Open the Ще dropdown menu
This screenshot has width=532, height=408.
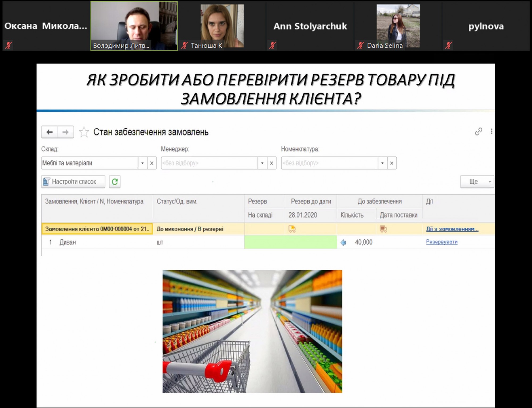point(477,182)
